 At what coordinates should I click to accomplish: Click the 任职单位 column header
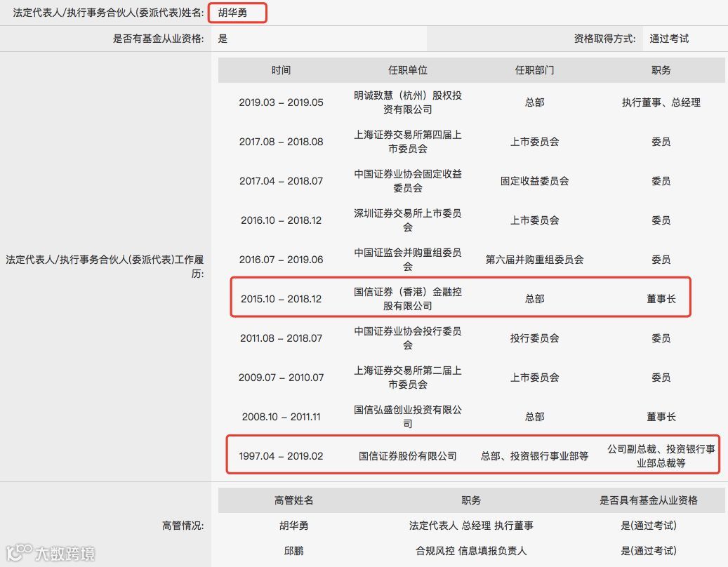(408, 70)
